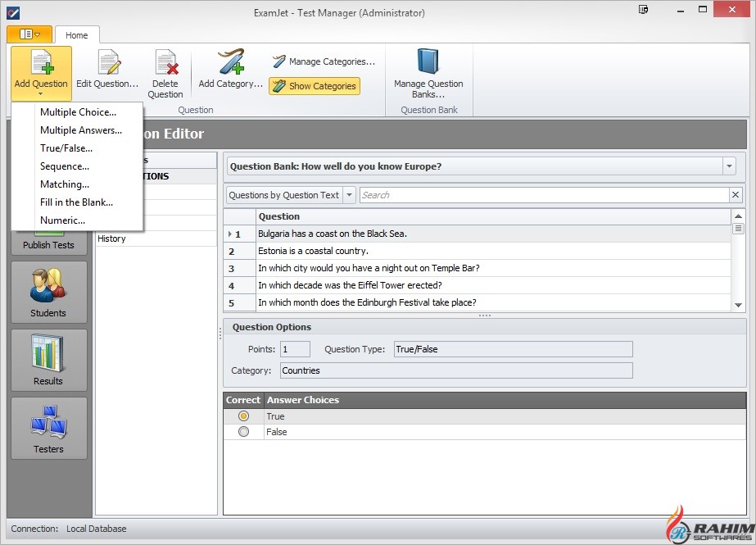Click the Answer Choices column header
756x545 pixels.
pyautogui.click(x=505, y=400)
